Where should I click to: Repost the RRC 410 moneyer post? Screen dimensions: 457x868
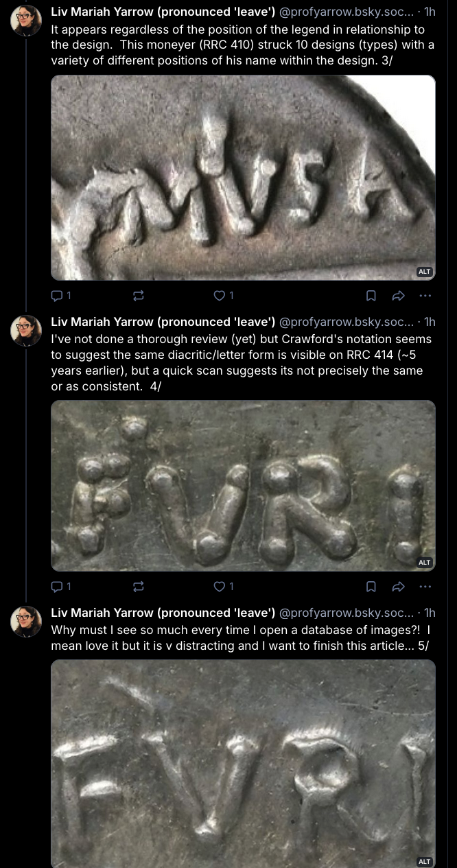pos(138,296)
